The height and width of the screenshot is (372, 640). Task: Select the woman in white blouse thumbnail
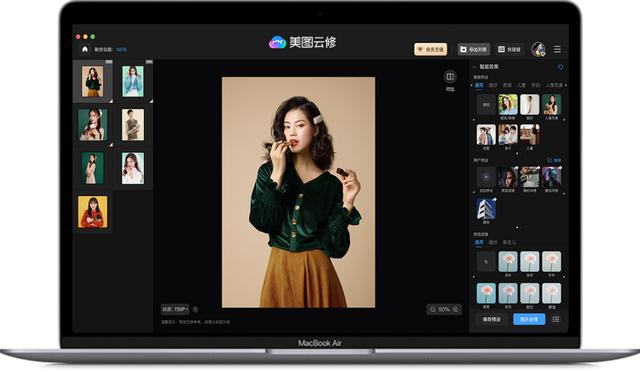[x=133, y=168]
